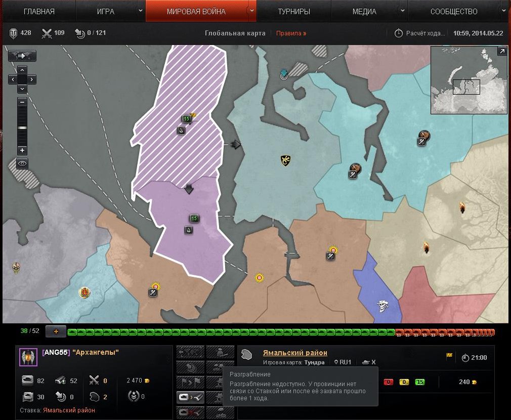Click the highlighted plunder action button

click(x=190, y=397)
